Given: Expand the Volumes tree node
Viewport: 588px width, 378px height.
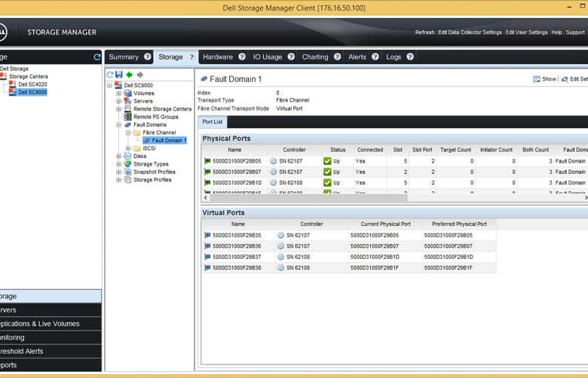Looking at the screenshot, I should click(118, 93).
